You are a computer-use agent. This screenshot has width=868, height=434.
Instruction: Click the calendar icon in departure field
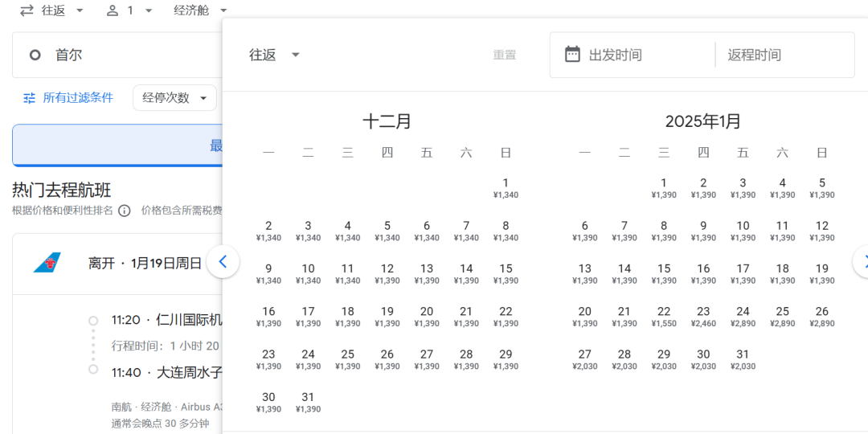572,55
